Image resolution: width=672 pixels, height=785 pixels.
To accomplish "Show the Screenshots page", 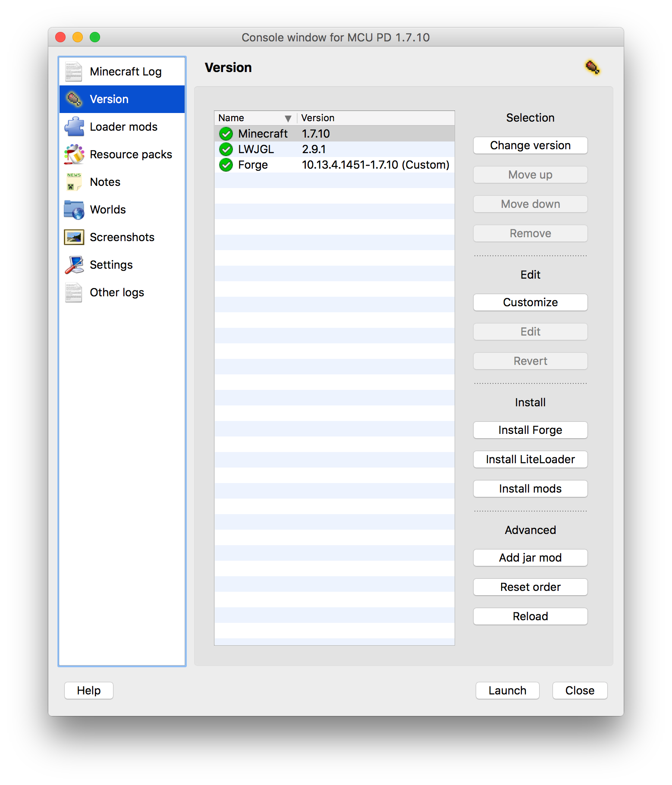I will point(122,237).
